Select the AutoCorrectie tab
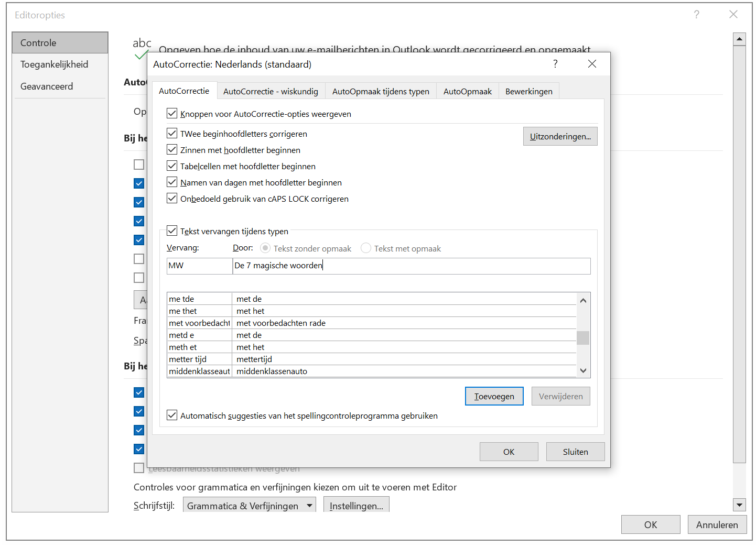 (184, 91)
